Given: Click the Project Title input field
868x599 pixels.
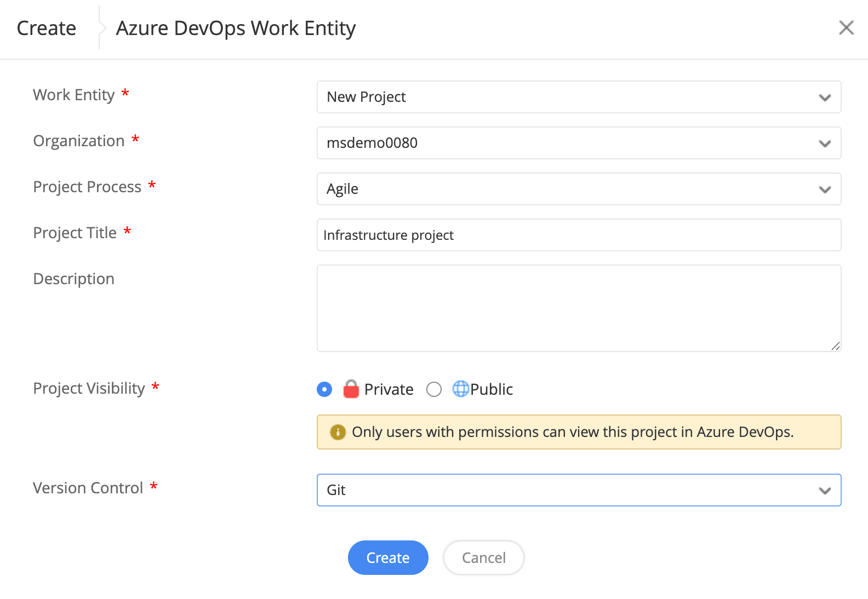Looking at the screenshot, I should coord(579,235).
